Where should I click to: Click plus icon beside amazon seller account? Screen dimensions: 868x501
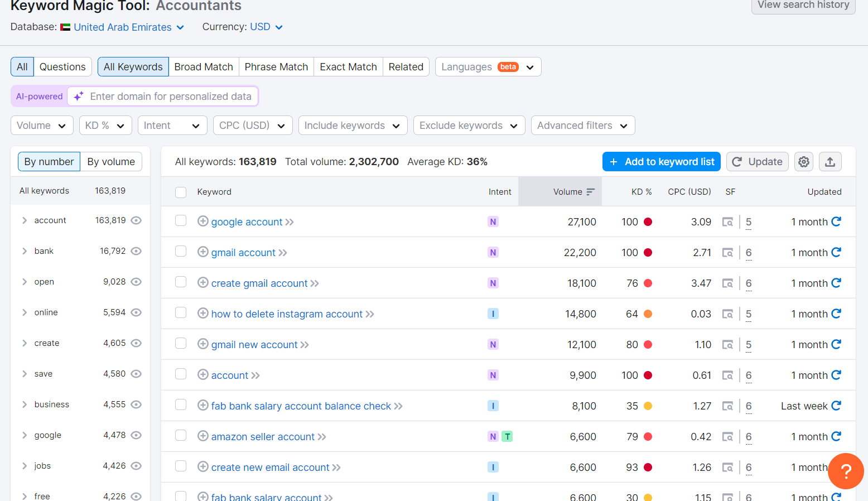pyautogui.click(x=203, y=436)
